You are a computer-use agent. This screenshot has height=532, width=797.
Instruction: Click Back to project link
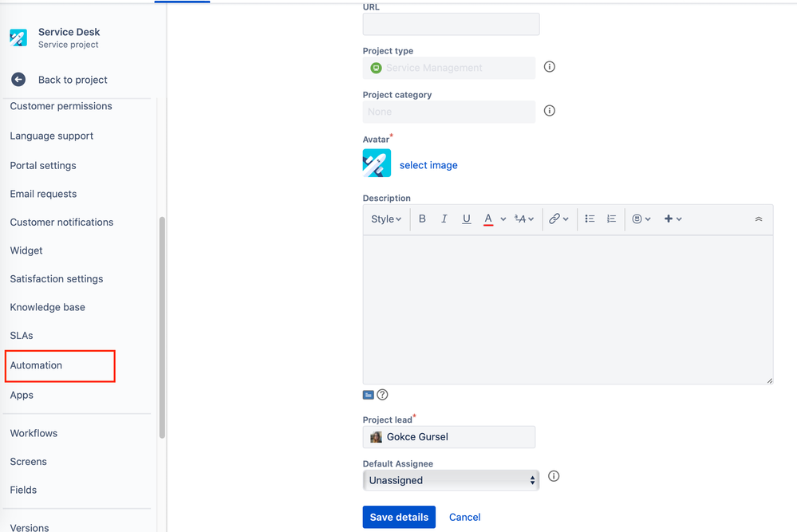pyautogui.click(x=73, y=80)
